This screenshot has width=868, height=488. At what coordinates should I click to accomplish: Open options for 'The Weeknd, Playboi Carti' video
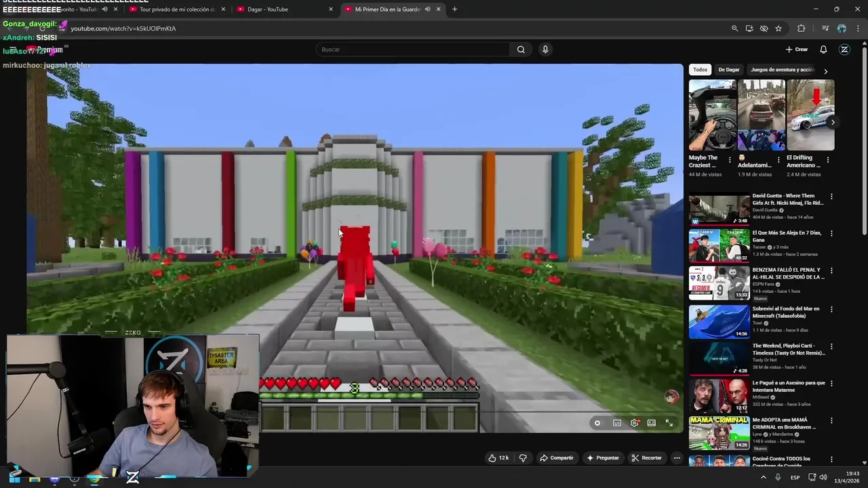[x=831, y=346]
